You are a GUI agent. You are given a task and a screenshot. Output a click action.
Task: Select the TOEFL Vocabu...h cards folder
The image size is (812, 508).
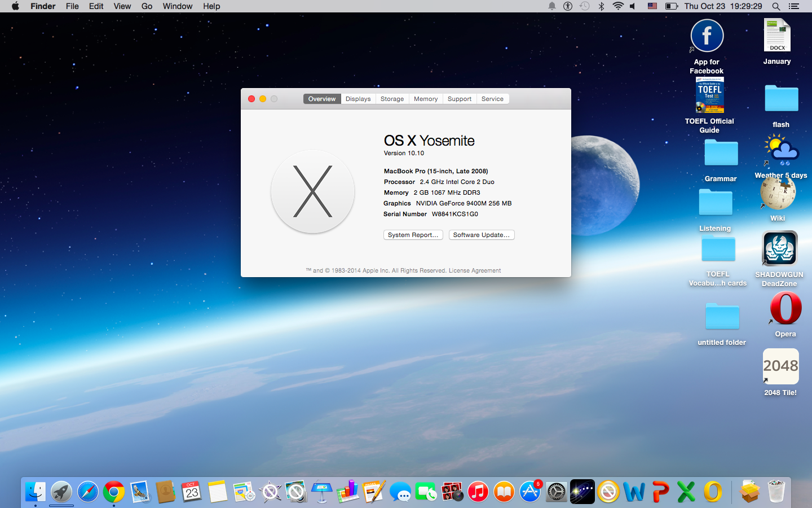click(x=718, y=249)
